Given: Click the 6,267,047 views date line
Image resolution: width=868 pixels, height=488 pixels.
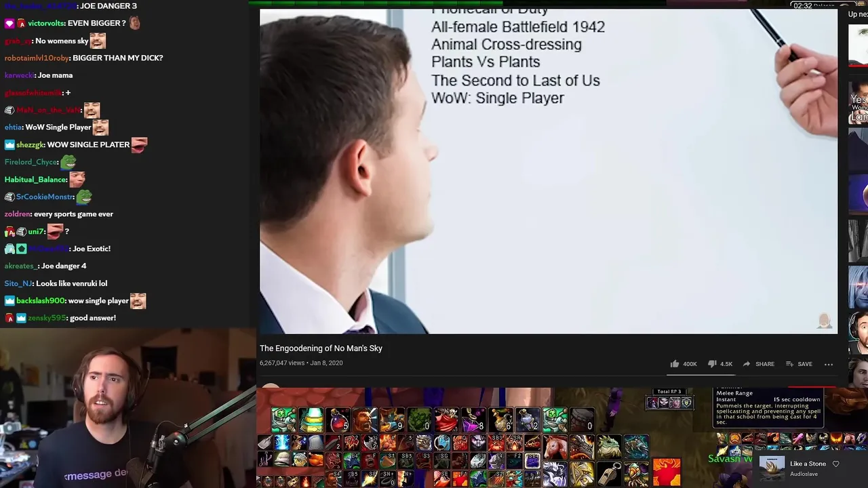Looking at the screenshot, I should (x=301, y=363).
